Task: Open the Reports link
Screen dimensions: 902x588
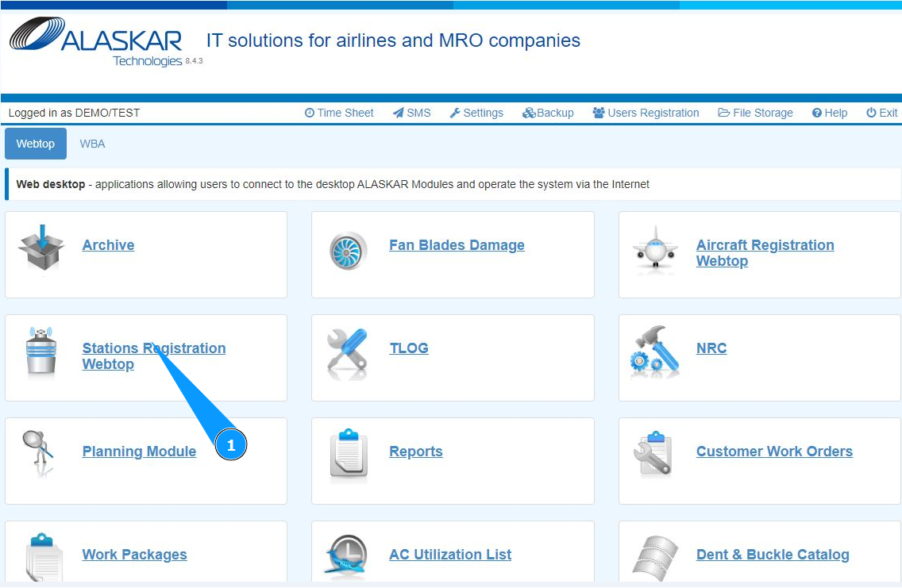Action: pyautogui.click(x=416, y=452)
